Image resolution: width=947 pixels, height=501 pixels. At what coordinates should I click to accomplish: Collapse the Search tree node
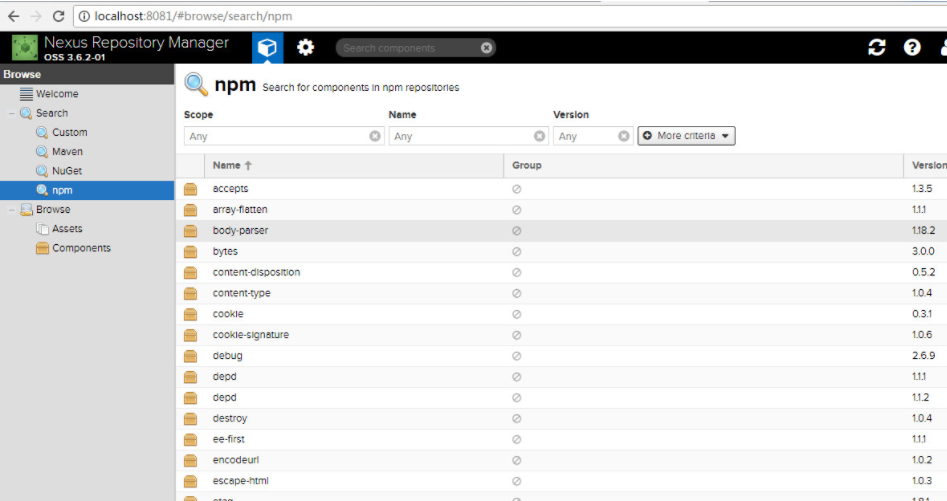tap(11, 113)
